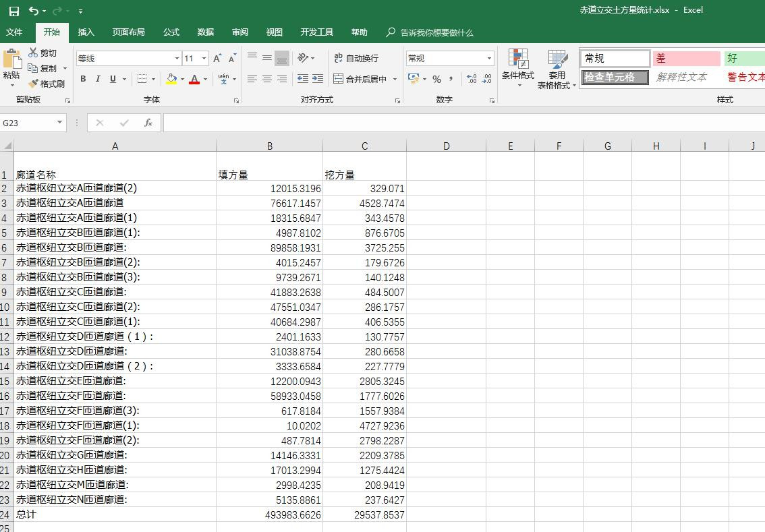This screenshot has height=532, width=765.
Task: Switch to the 插入 (Insert) ribbon tab
Action: [x=86, y=32]
